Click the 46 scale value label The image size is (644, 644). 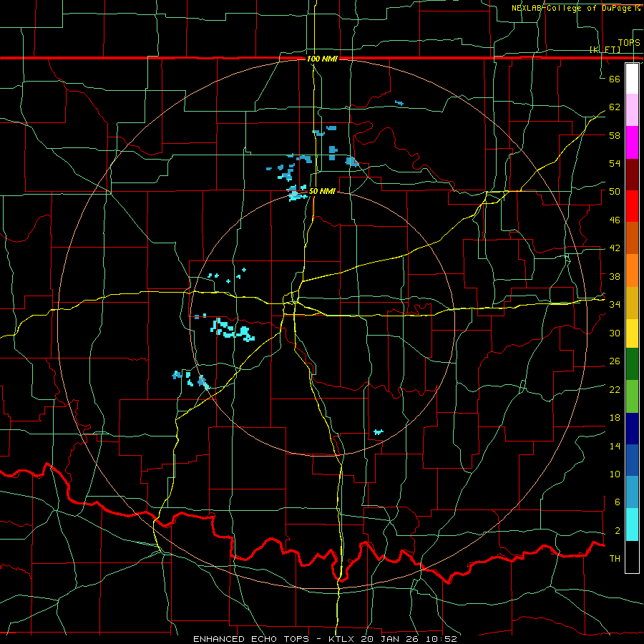[615, 220]
